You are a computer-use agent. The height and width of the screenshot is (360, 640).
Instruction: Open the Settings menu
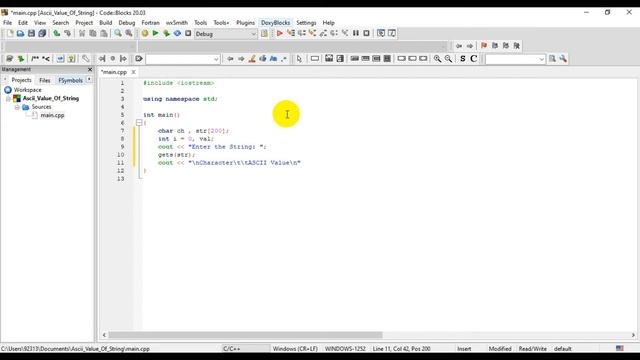tap(306, 23)
